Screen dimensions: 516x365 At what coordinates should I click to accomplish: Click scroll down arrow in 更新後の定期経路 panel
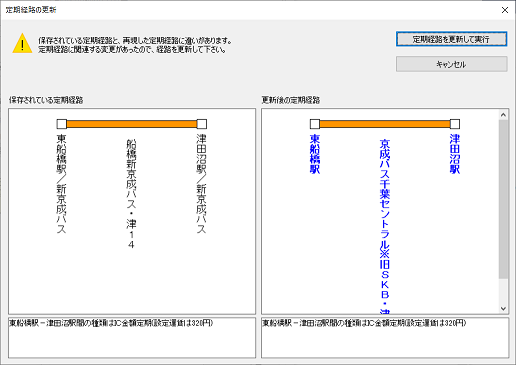[503, 309]
